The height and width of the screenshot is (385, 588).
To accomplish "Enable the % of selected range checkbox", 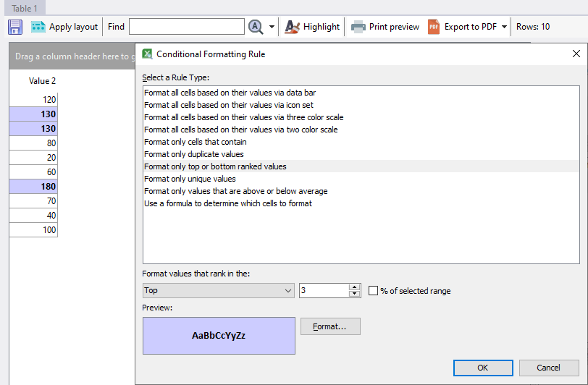I will (374, 291).
